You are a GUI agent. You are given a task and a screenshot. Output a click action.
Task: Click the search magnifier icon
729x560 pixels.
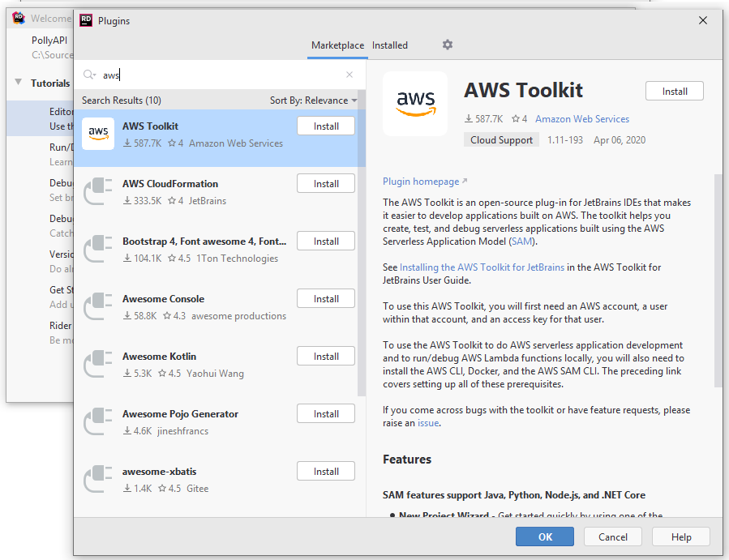89,75
